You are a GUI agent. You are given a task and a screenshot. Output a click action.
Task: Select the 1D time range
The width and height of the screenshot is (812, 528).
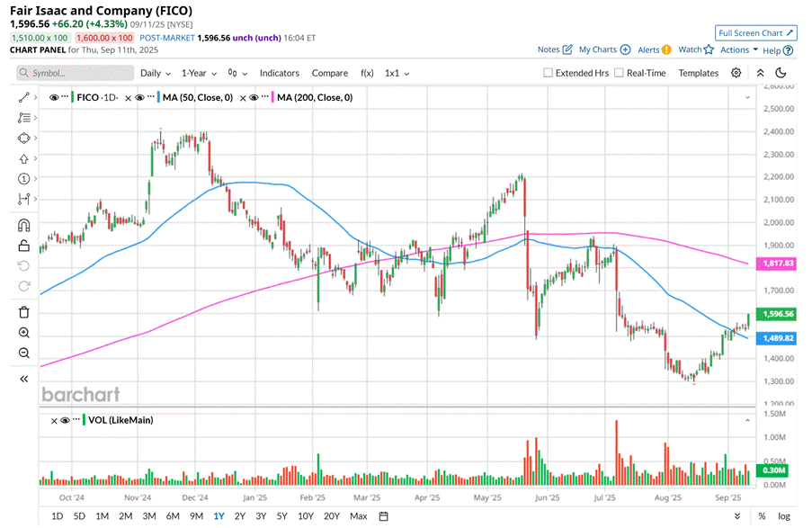(57, 516)
